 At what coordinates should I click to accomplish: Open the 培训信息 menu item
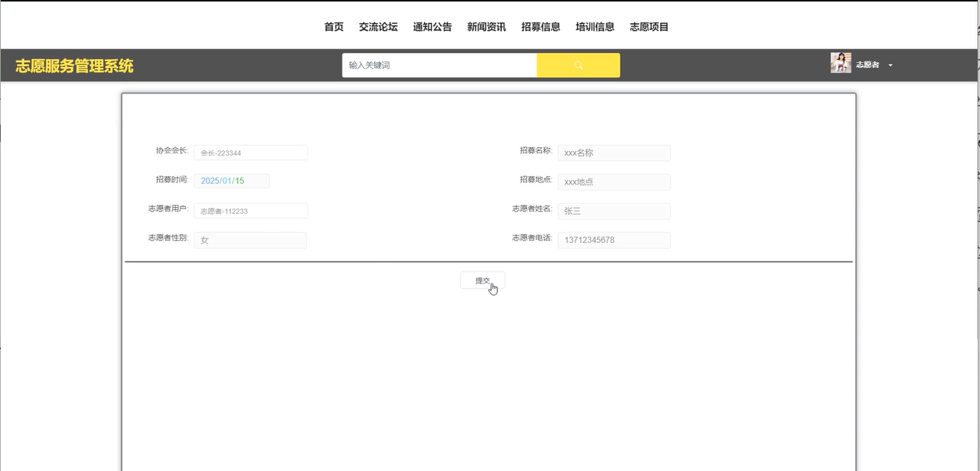(595, 27)
